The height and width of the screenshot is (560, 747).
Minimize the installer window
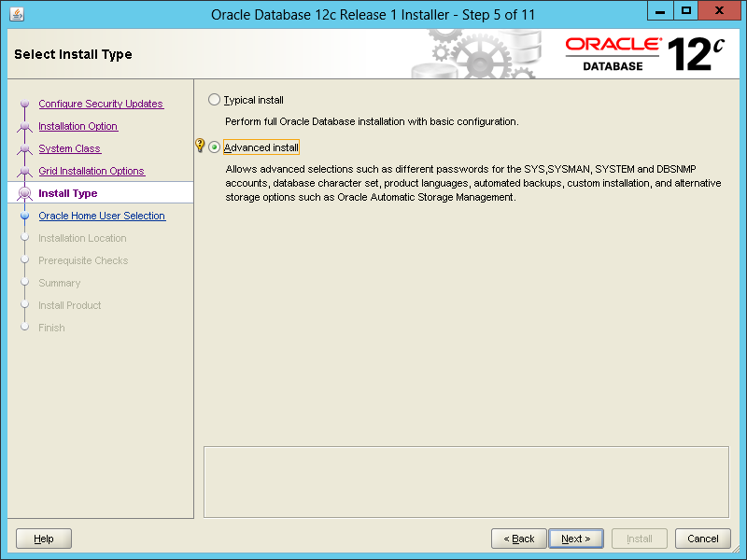(x=660, y=11)
